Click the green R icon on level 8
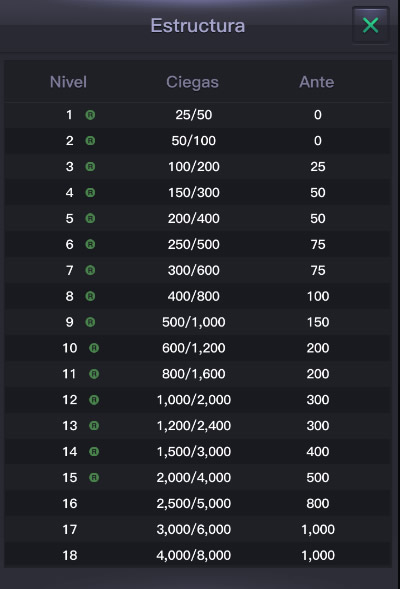 pyautogui.click(x=90, y=296)
